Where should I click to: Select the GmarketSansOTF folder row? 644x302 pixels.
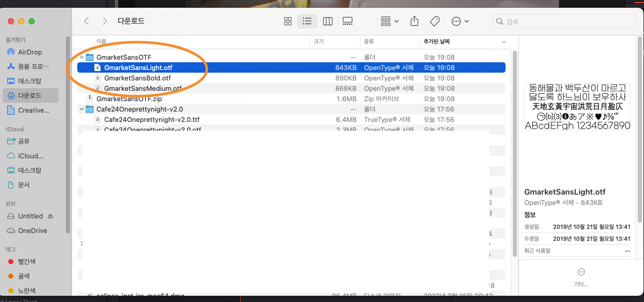pyautogui.click(x=291, y=57)
